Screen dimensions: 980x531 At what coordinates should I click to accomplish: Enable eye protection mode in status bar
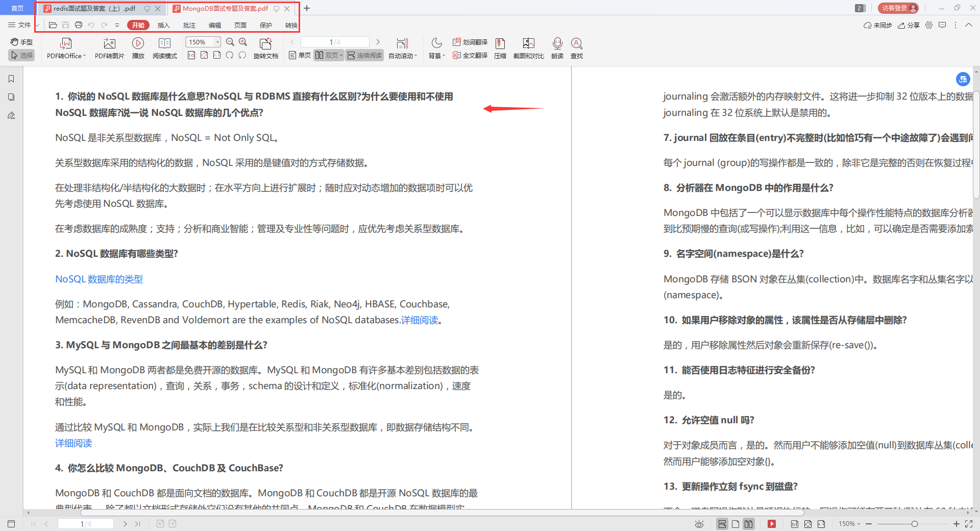[x=699, y=524]
